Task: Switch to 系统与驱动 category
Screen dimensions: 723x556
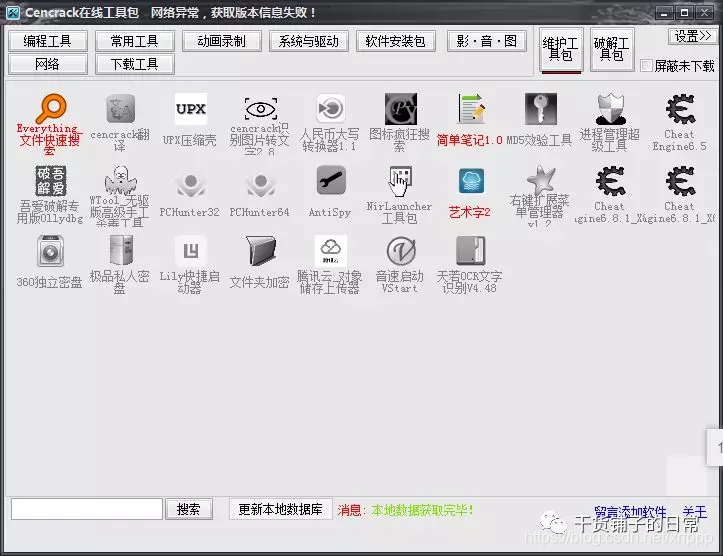Action: pos(308,41)
